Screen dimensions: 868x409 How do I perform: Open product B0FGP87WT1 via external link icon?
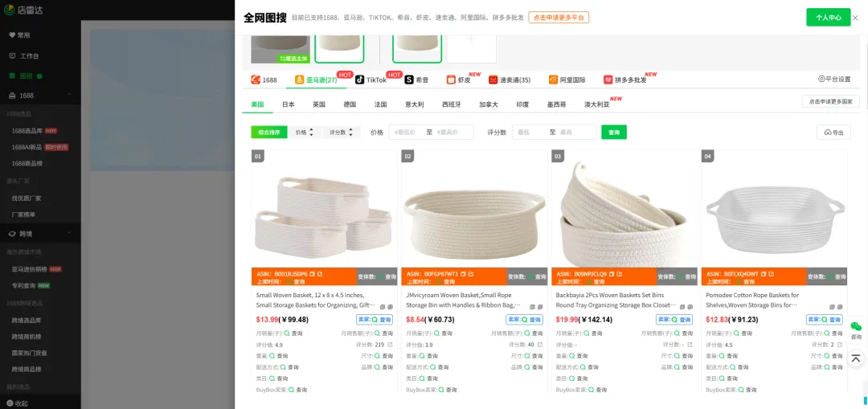[x=471, y=274]
